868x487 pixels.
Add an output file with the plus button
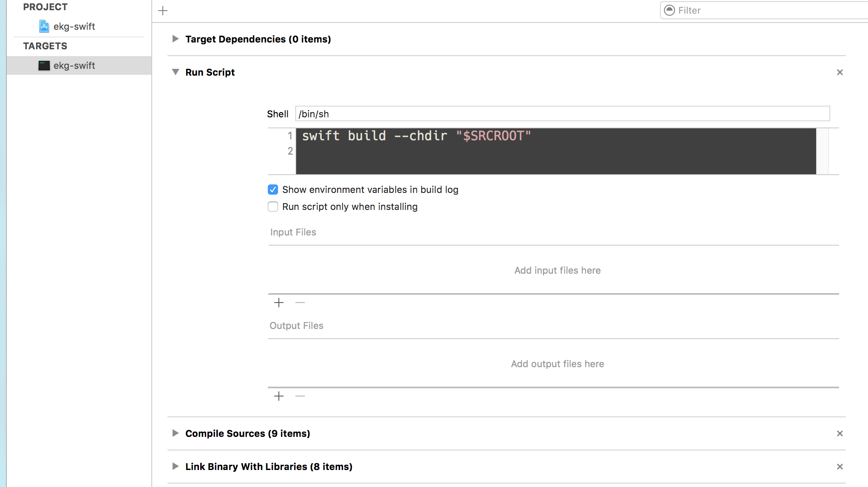pos(279,396)
